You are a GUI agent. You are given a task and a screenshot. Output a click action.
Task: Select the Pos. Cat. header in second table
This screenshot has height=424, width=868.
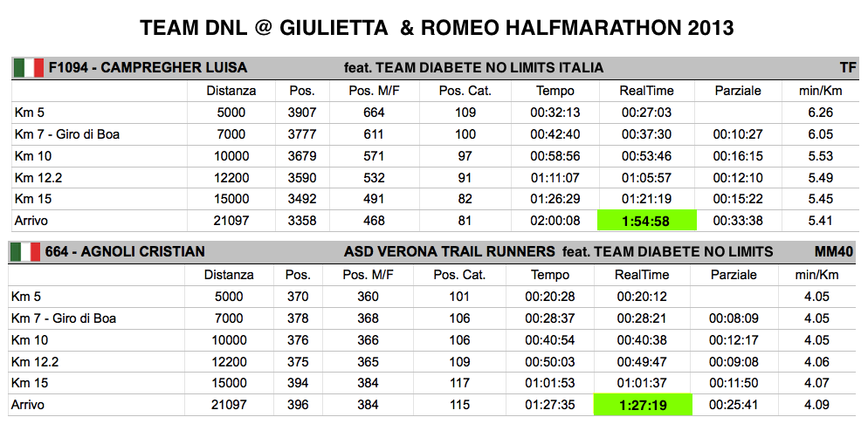coord(459,275)
